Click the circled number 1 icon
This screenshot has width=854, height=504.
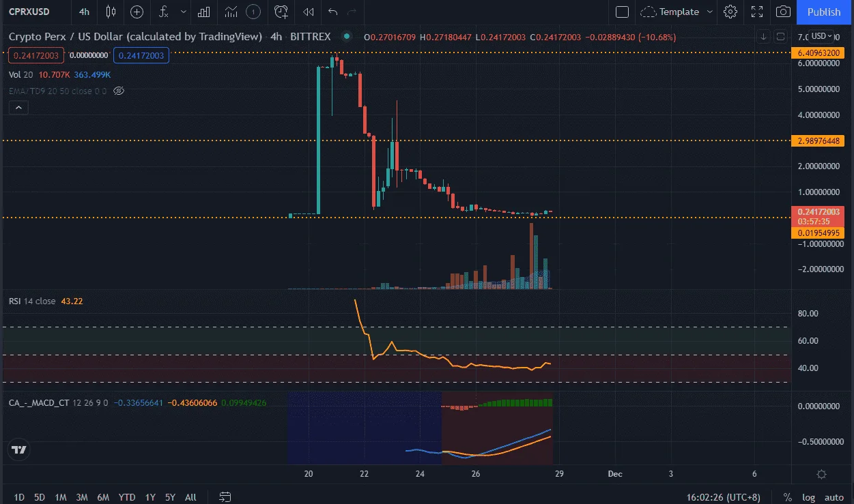point(253,12)
